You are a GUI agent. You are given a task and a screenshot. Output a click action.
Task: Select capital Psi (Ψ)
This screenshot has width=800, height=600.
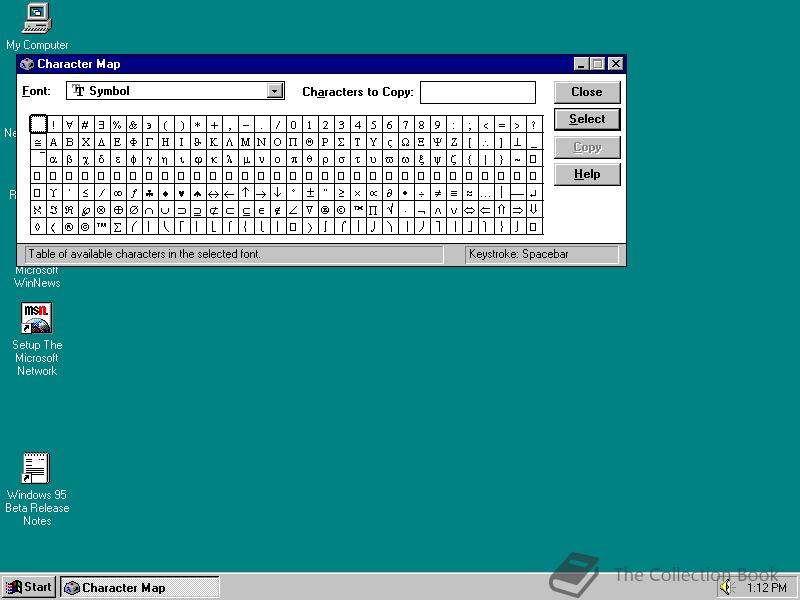(437, 142)
